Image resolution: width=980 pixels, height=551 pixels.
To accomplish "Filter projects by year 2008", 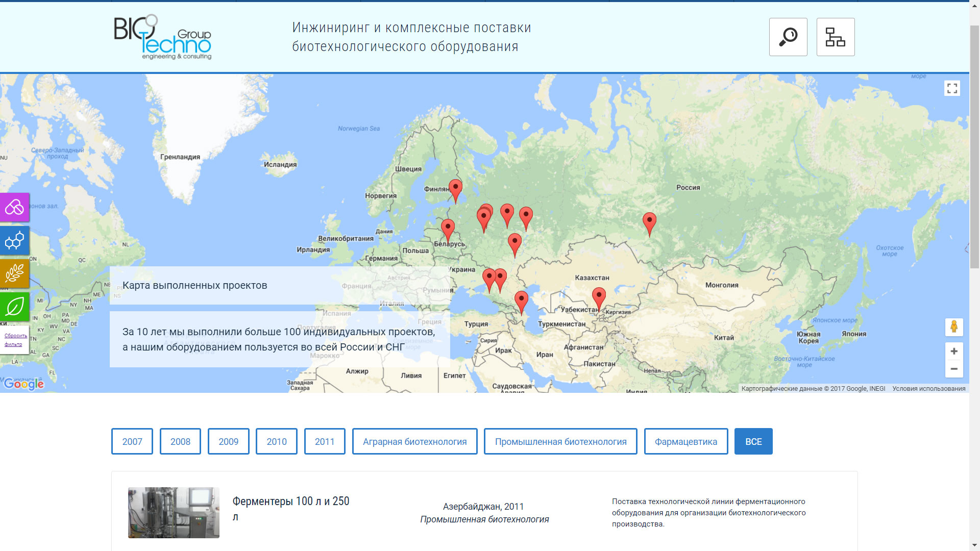I will (180, 441).
